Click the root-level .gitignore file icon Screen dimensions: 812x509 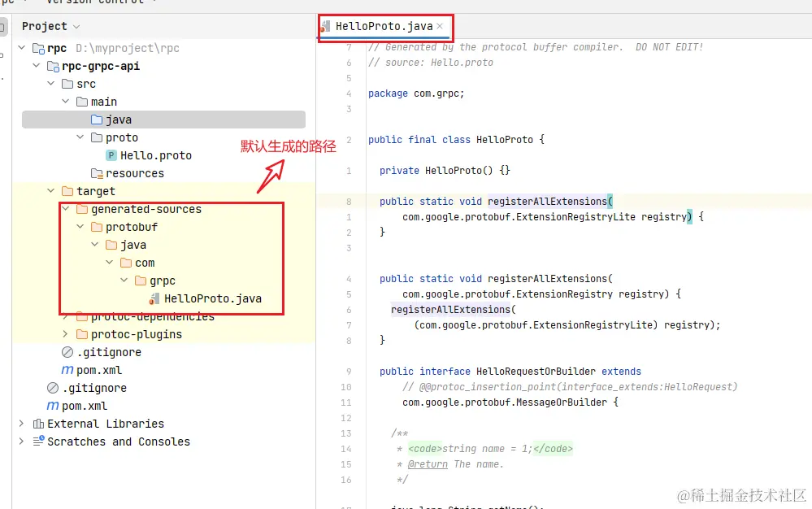[x=53, y=388]
